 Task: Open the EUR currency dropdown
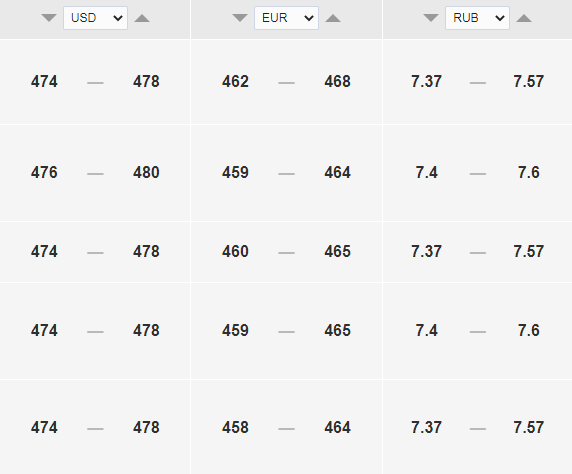click(286, 18)
